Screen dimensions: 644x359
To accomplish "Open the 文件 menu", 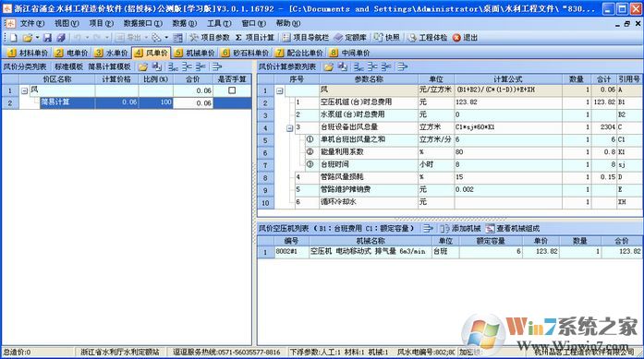I will point(31,23).
